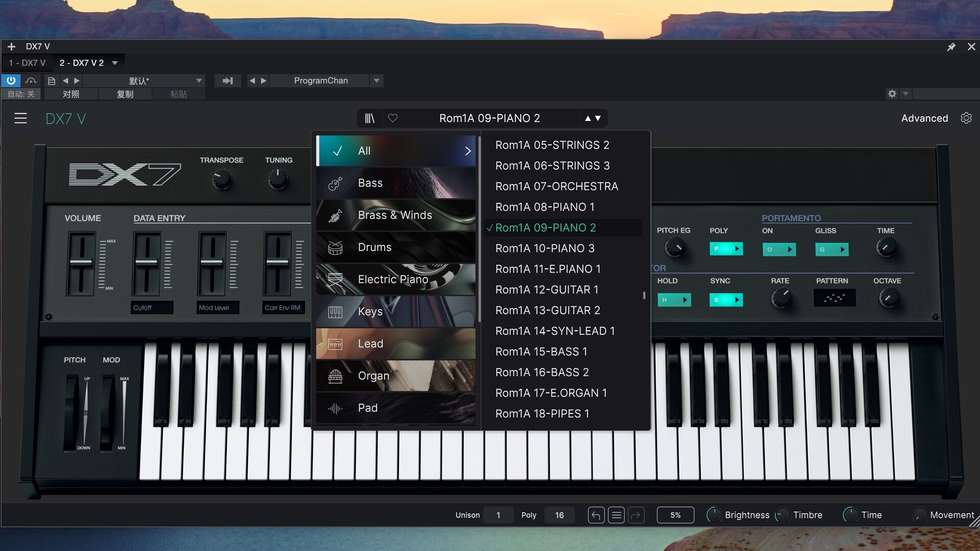Screen dimensions: 980x551
Task: Select the Electric Piano category
Action: pos(396,280)
